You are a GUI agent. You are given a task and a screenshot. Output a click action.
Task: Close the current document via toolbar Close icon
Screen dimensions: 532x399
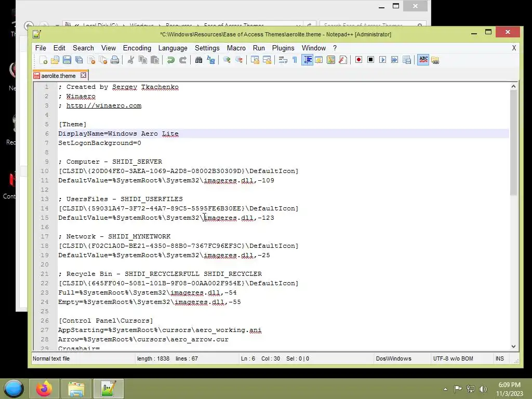tap(91, 60)
